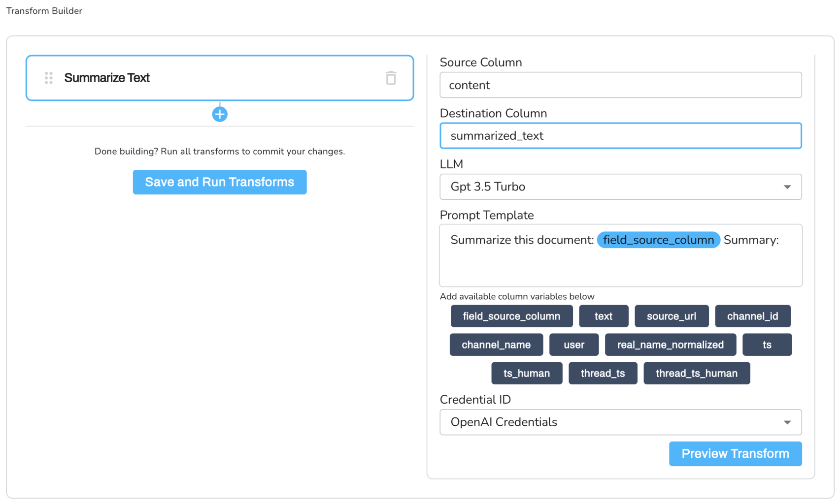Open the LLM dropdown showing Gpt 3.5 Turbo
840x504 pixels.
click(620, 187)
